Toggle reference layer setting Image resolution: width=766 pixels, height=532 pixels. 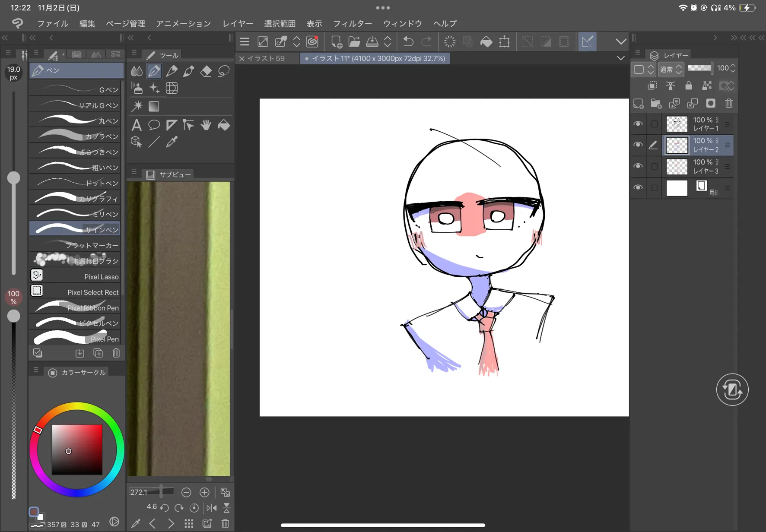[671, 85]
